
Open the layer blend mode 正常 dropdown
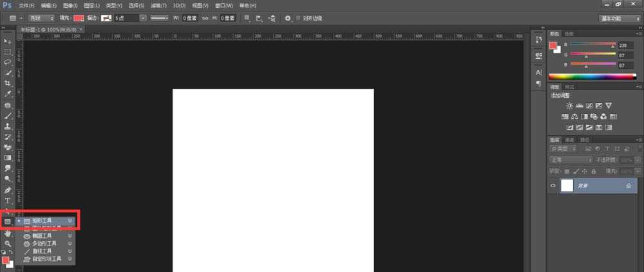pos(571,159)
